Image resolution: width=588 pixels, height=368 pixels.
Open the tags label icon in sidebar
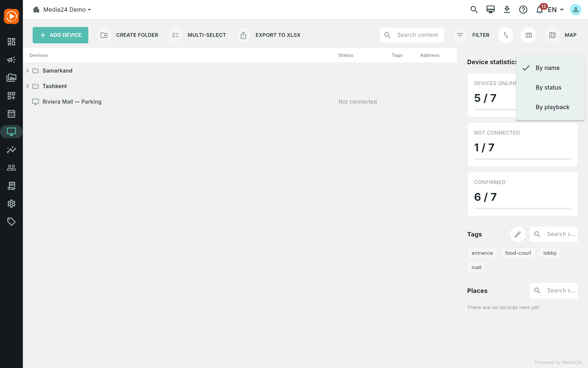pyautogui.click(x=11, y=222)
